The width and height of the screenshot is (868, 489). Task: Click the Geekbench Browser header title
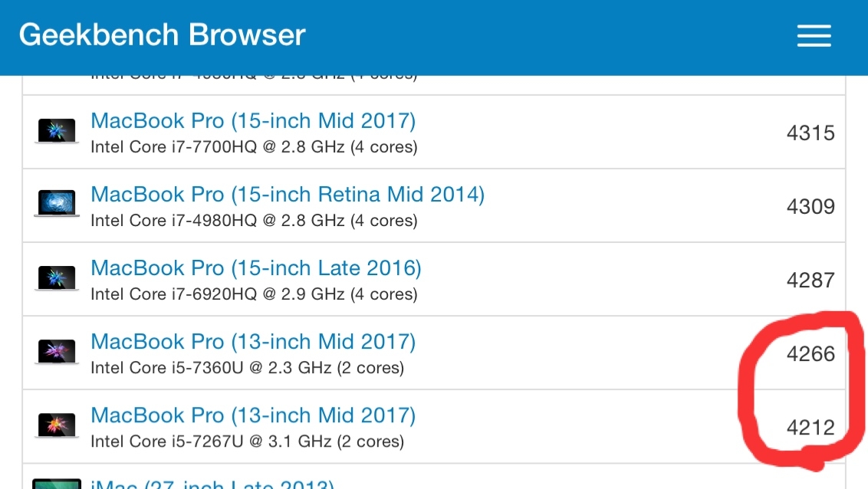tap(162, 35)
